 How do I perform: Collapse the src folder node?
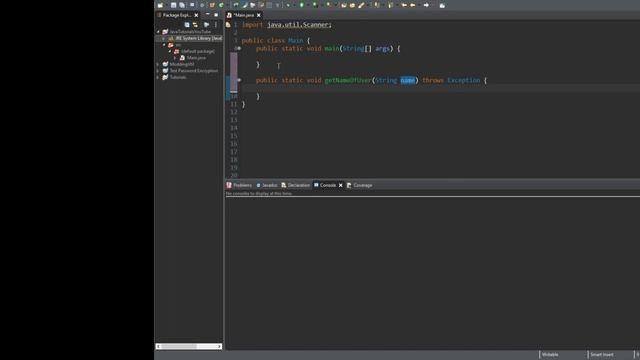[x=164, y=45]
